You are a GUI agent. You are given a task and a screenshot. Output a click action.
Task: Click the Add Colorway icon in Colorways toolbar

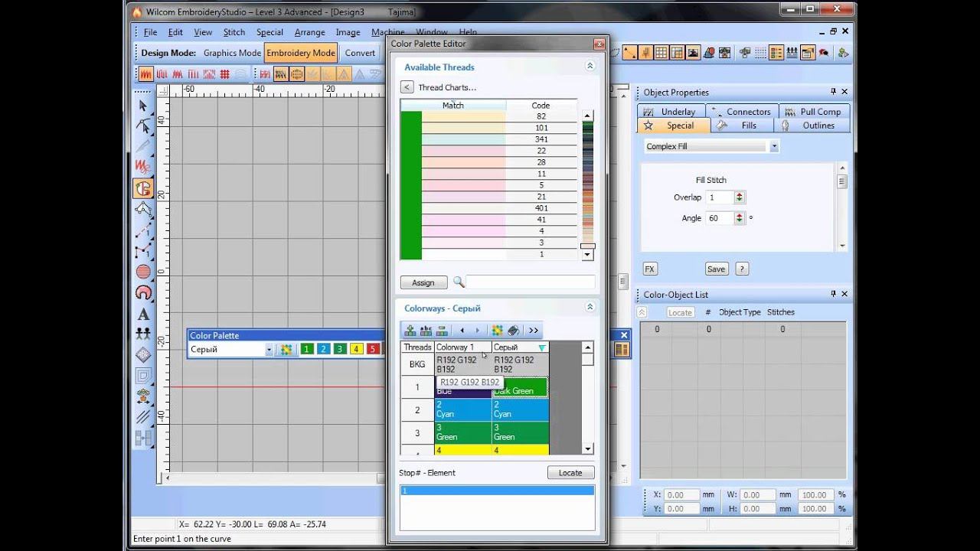(x=410, y=331)
